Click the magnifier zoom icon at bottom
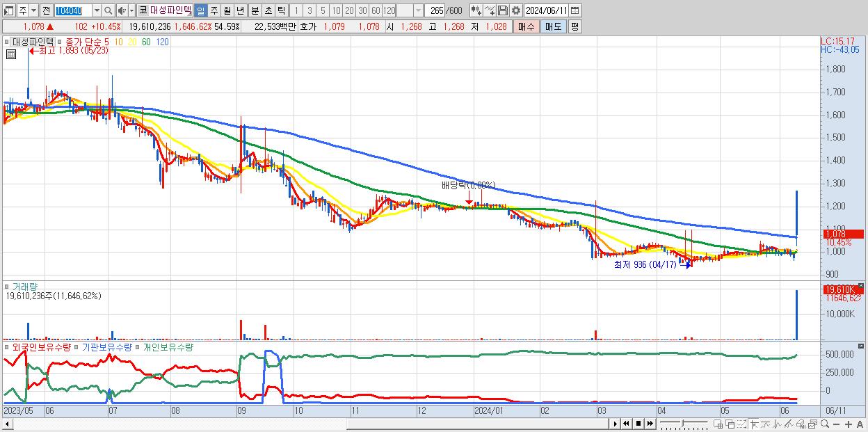Viewport: 868px width, 432px height. point(824,424)
